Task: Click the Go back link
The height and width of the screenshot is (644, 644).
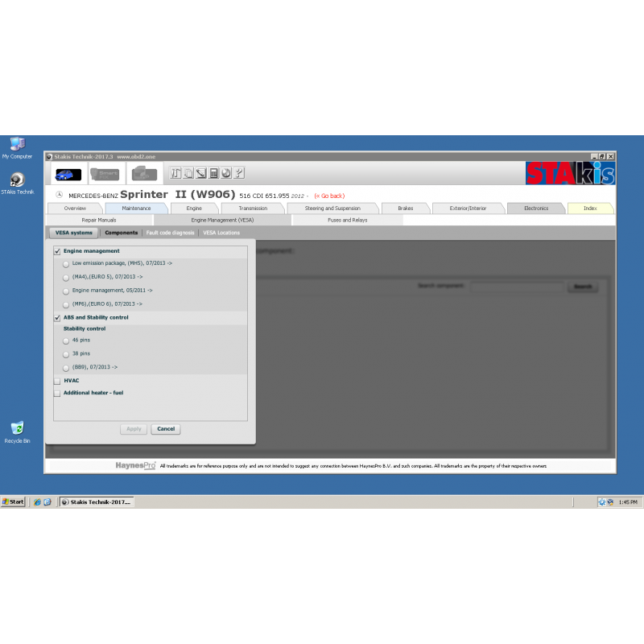Action: [332, 195]
